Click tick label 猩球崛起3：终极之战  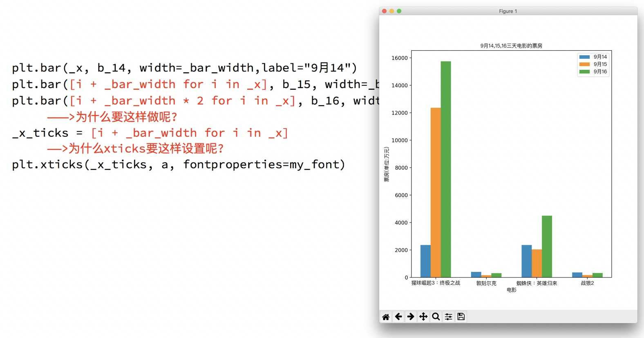(436, 283)
